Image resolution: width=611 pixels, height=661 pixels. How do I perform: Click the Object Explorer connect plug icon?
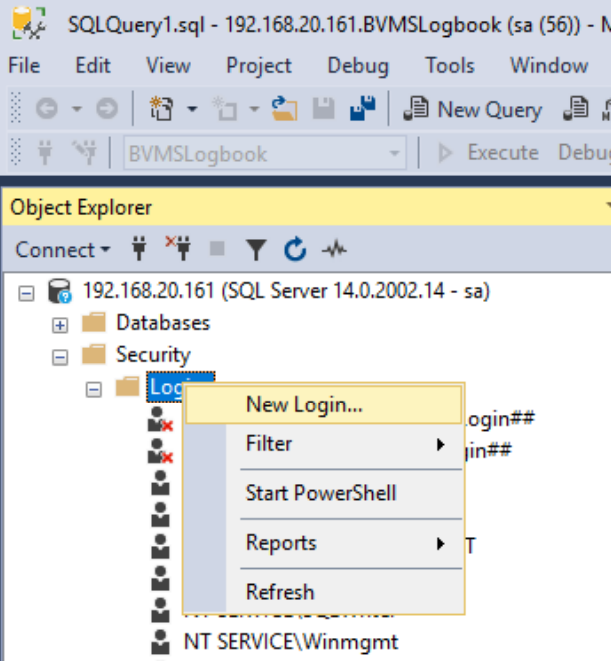point(140,249)
